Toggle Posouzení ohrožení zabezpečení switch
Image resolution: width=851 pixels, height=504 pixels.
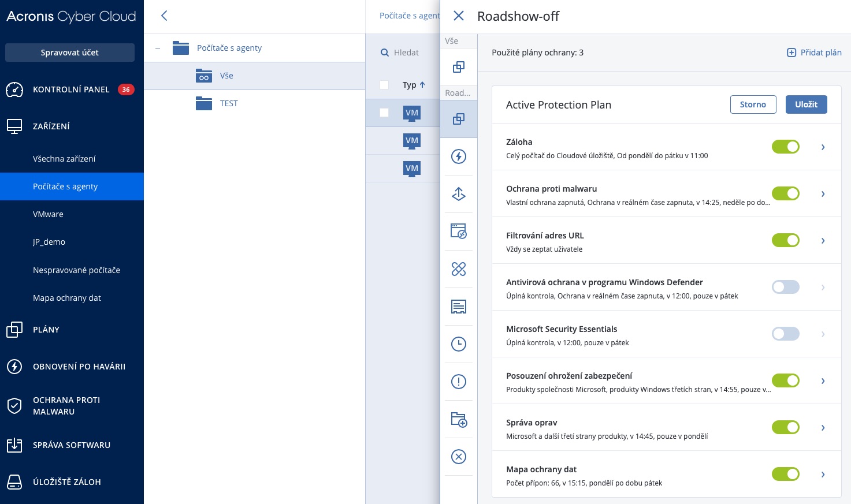pos(786,380)
